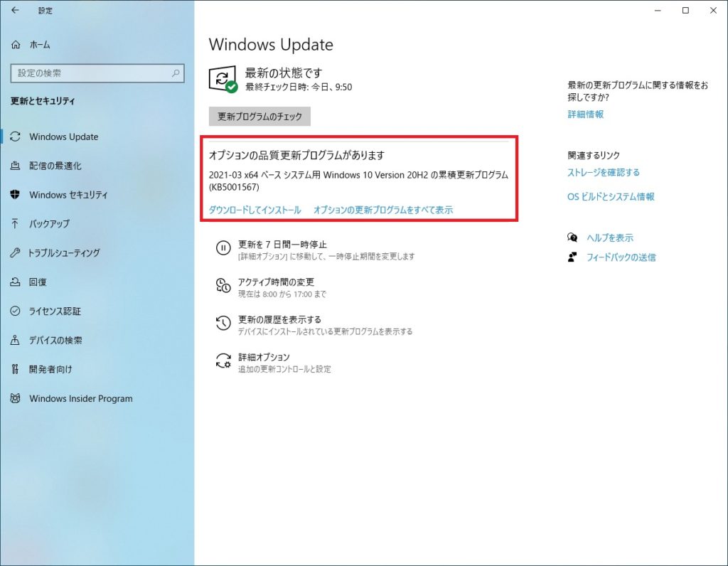
Task: Click the デバイスの検索 person icon
Action: point(16,340)
